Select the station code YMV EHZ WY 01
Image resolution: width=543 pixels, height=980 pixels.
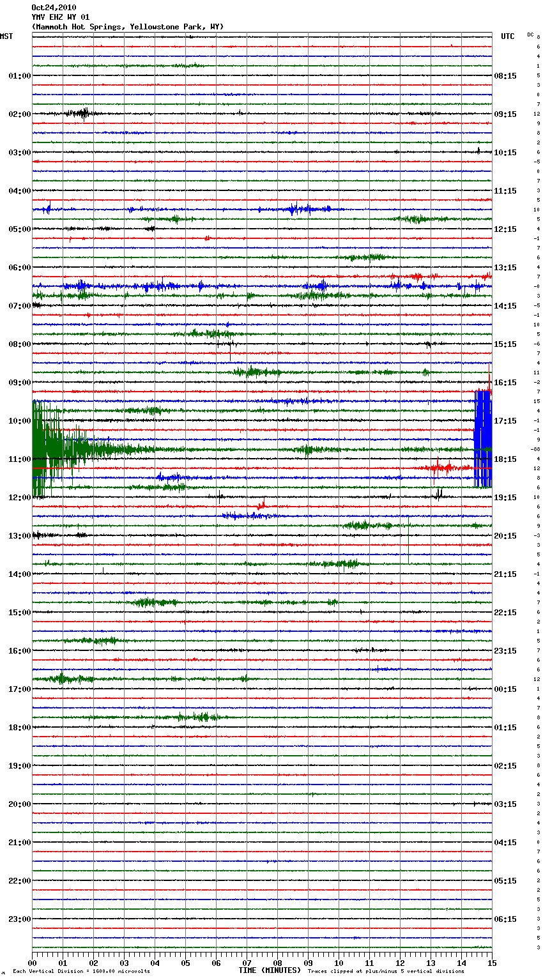(x=61, y=17)
